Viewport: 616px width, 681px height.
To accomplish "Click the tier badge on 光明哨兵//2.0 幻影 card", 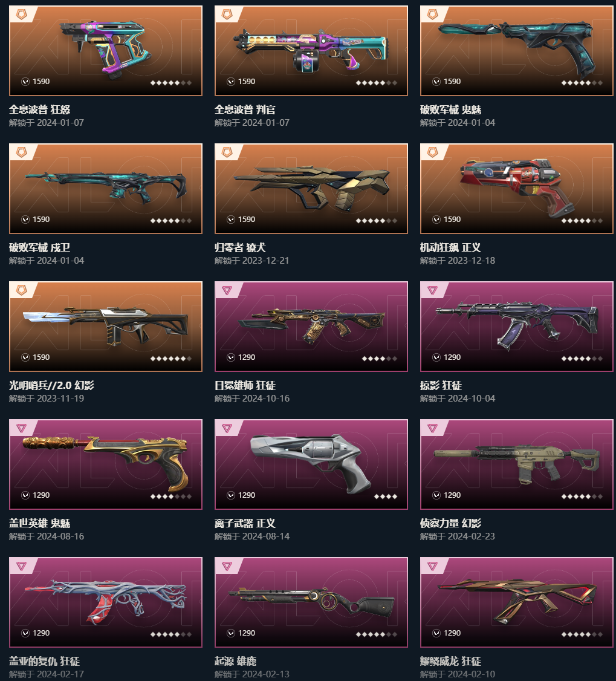I will (x=21, y=290).
